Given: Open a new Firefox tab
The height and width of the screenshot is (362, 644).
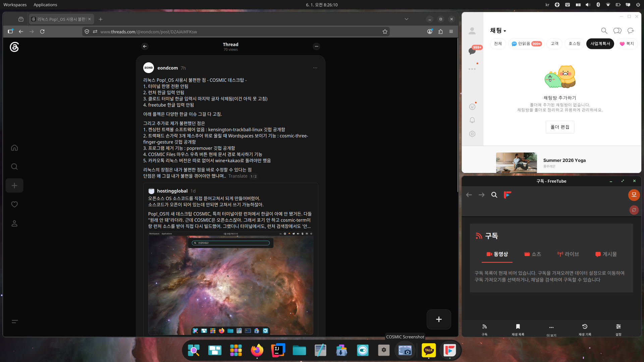Looking at the screenshot, I should 100,19.
